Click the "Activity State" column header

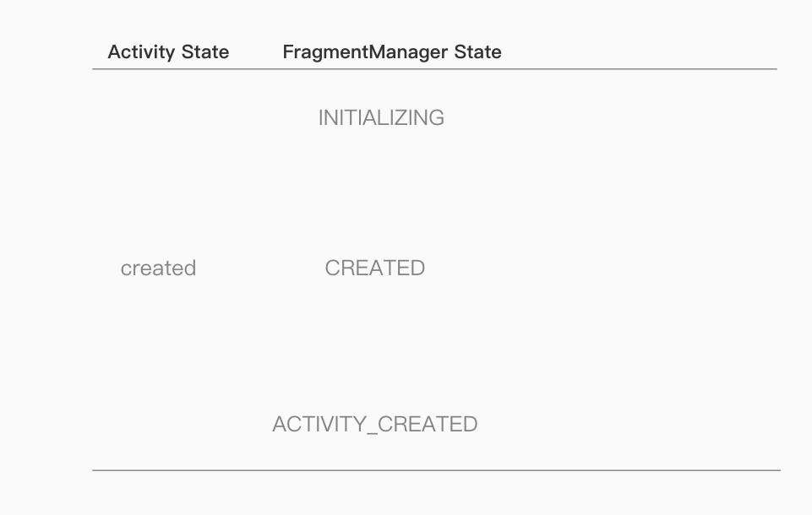(x=168, y=52)
